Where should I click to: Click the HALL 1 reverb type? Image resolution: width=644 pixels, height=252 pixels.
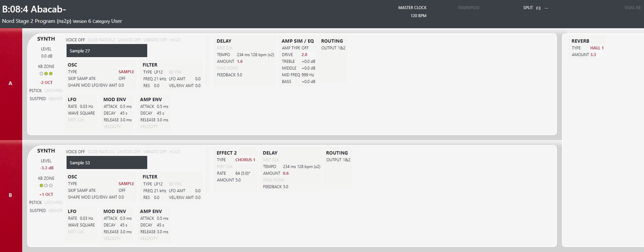(597, 48)
